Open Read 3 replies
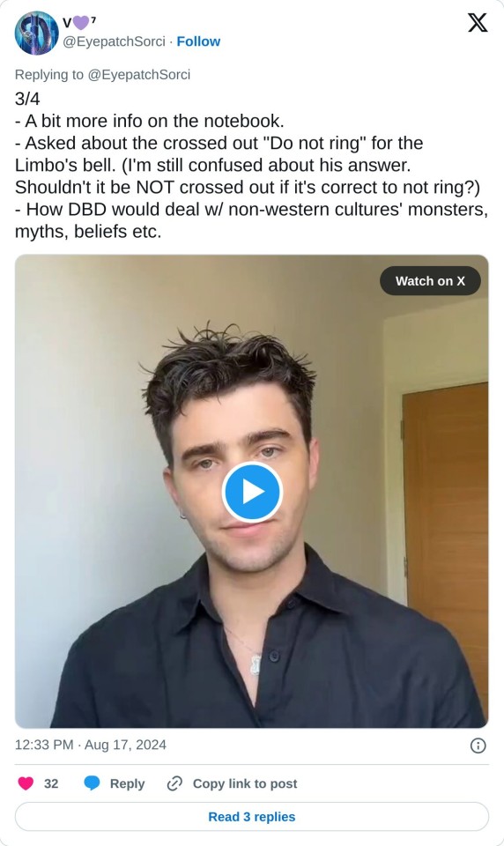504x846 pixels. (252, 817)
